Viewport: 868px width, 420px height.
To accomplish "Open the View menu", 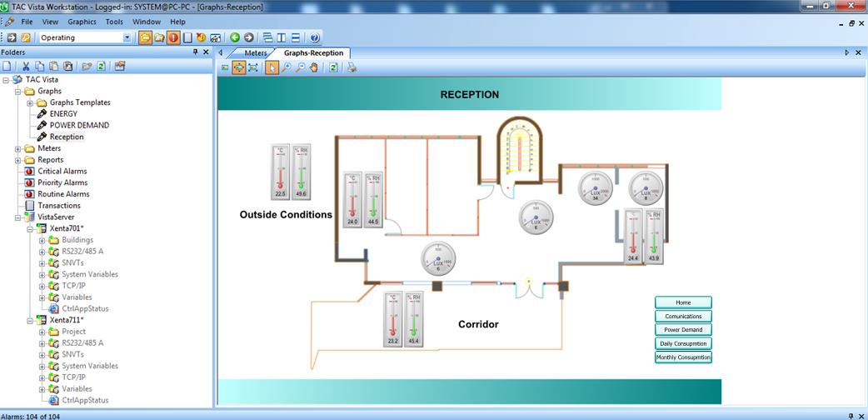I will (x=50, y=22).
